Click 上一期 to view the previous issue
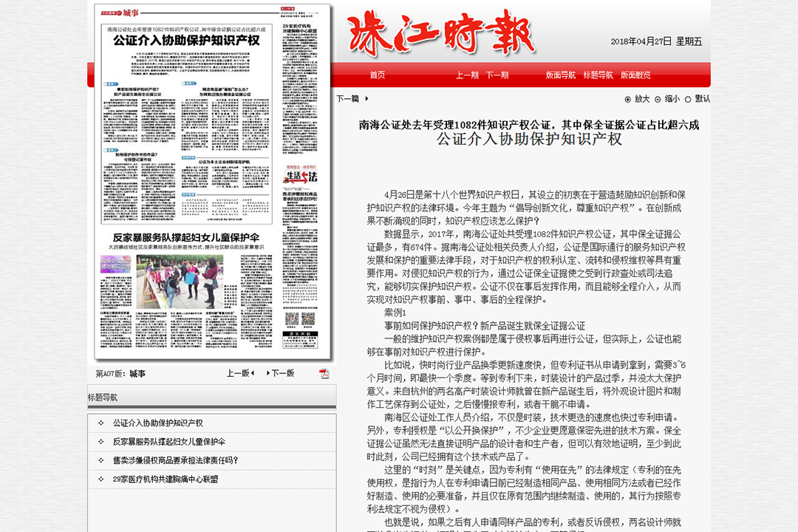Viewport: 798px width, 532px height. point(467,75)
